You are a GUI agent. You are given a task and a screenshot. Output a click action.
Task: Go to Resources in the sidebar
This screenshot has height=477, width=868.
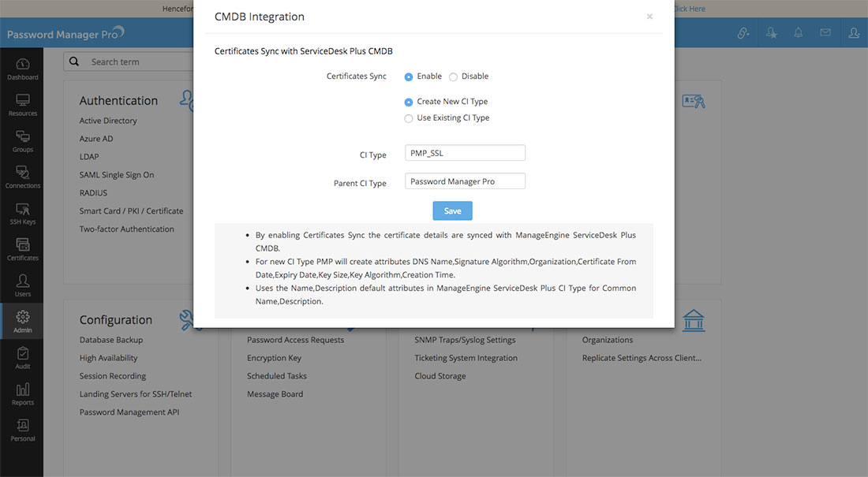click(22, 105)
